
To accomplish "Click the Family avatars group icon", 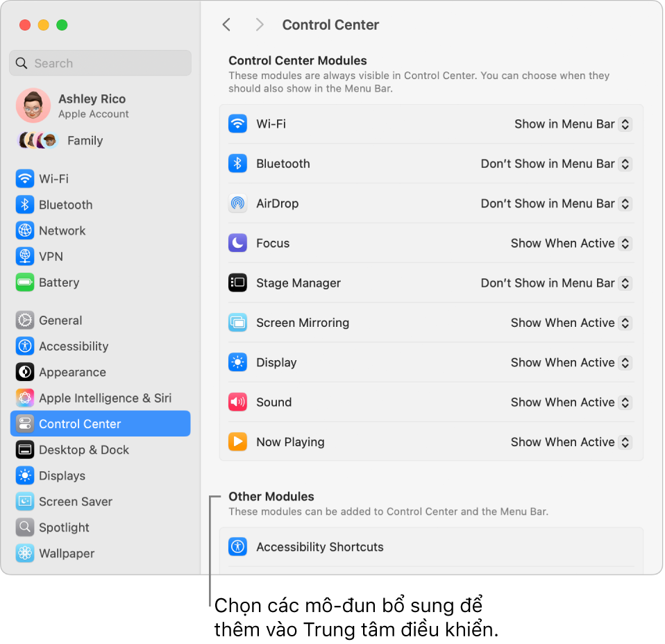I will click(x=37, y=140).
